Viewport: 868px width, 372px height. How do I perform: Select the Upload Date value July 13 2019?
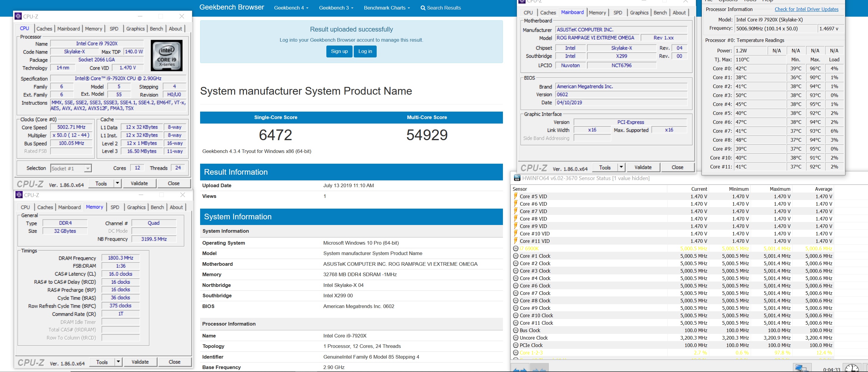pyautogui.click(x=348, y=185)
